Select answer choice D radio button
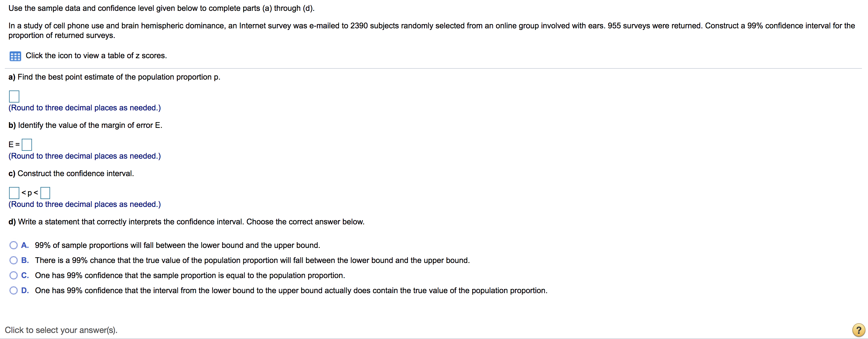This screenshot has width=868, height=339. [13, 290]
